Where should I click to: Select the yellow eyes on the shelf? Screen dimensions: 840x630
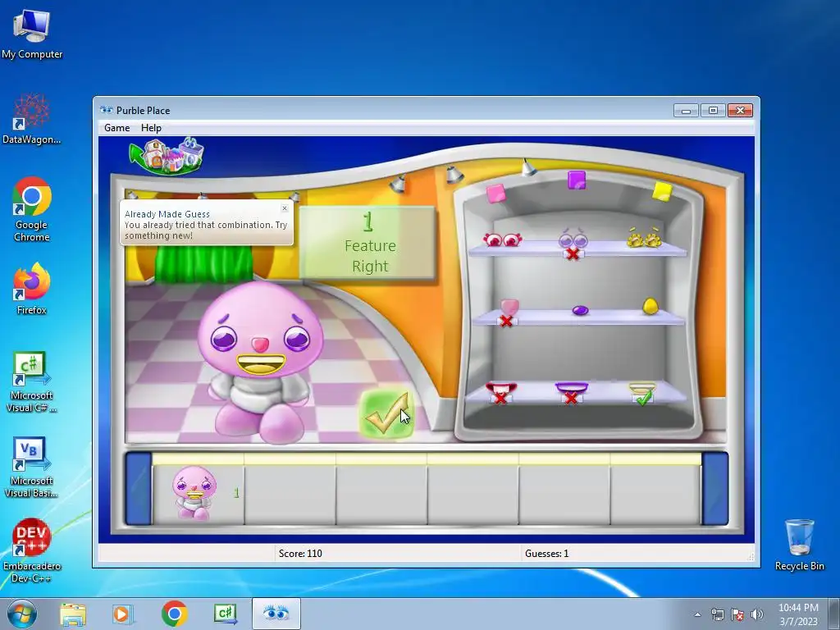pos(645,237)
